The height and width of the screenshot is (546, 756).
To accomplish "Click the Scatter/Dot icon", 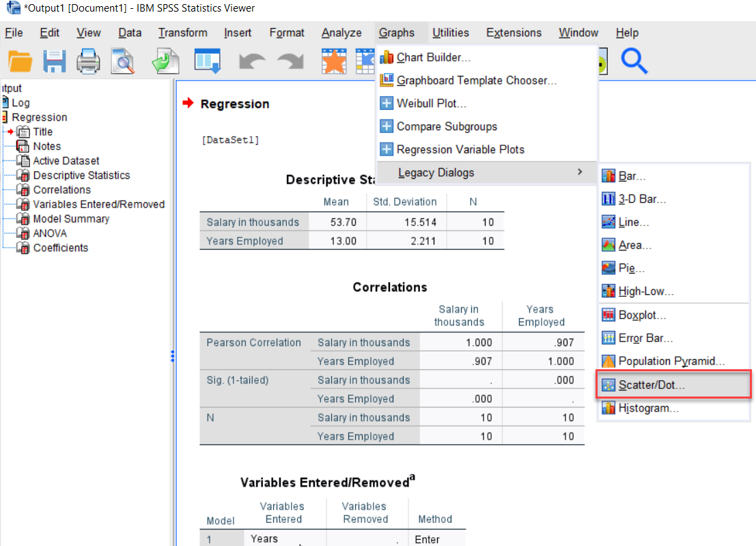I will (x=608, y=385).
